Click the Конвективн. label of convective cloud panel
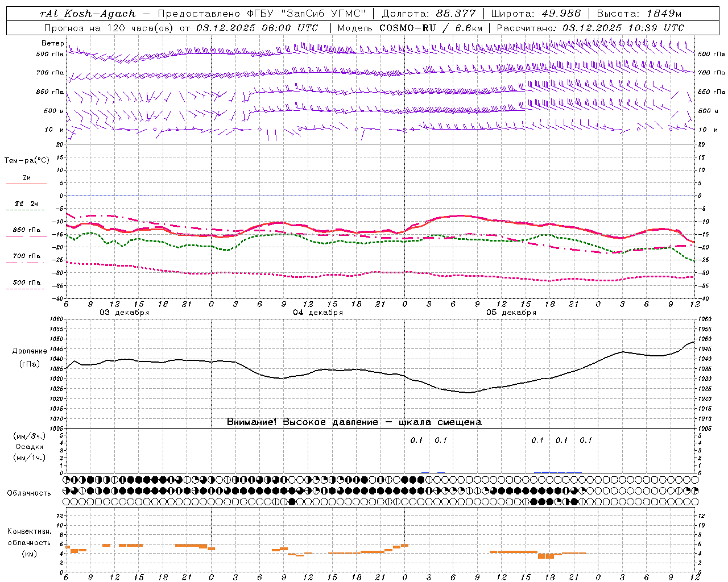Screen dimensions: 728x582 (x=29, y=531)
